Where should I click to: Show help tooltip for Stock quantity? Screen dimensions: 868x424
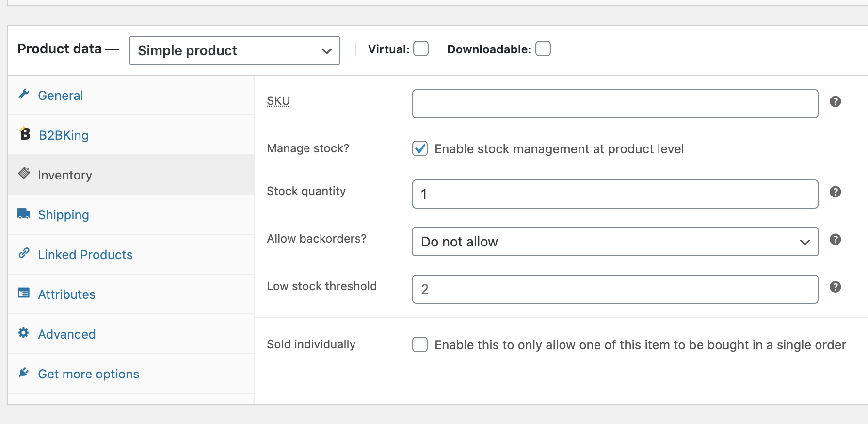[835, 192]
